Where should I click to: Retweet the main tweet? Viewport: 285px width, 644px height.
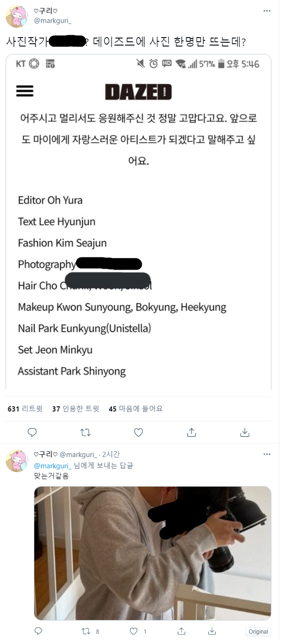coord(85,432)
